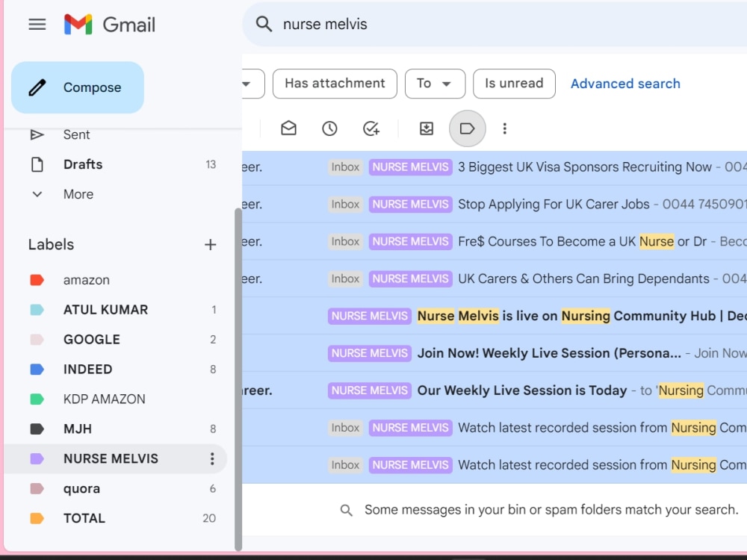
Task: Open email Fre$ Courses To Become a UK Nurse
Action: (x=495, y=241)
